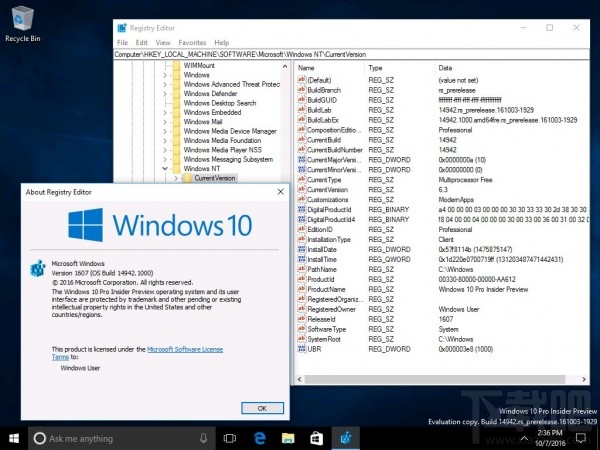
Task: Click Cortana microphone icon
Action: [x=204, y=438]
